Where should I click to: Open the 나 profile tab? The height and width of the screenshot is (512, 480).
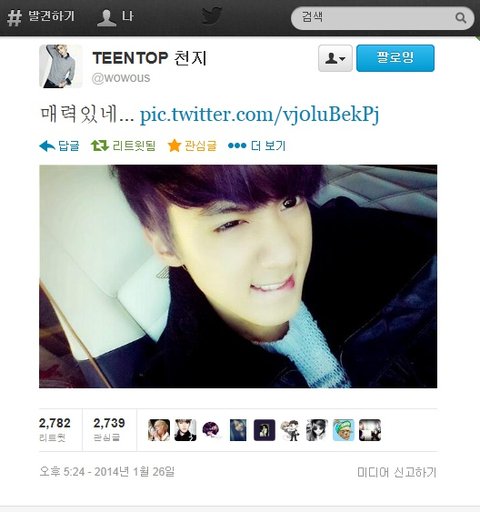click(115, 17)
